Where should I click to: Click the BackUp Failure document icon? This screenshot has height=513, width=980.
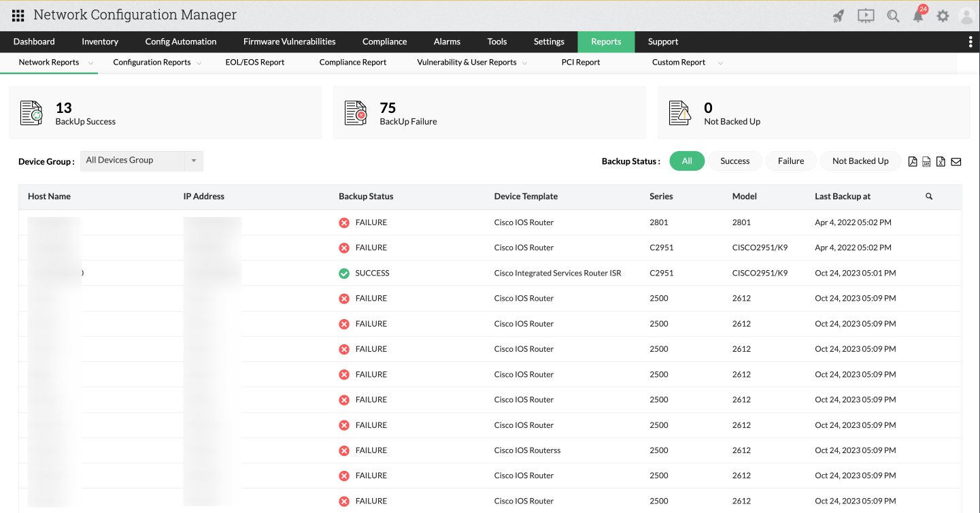356,113
